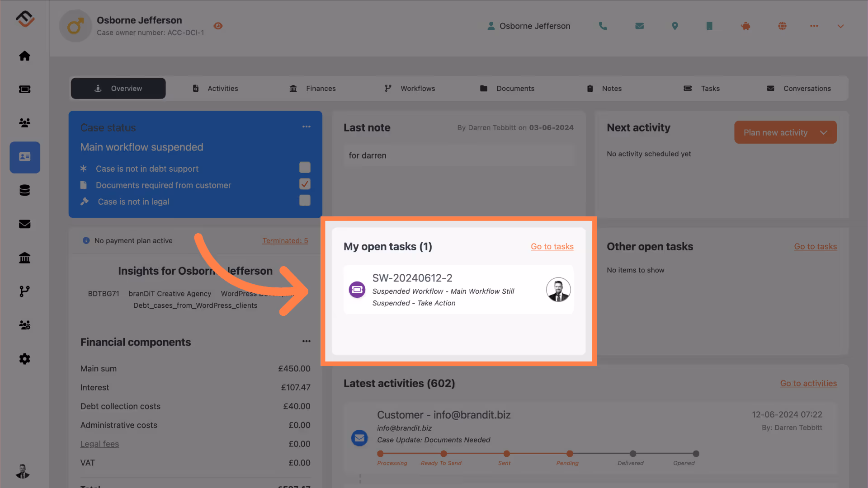The width and height of the screenshot is (868, 488).
Task: Expand the header chevron at top right
Action: [840, 26]
